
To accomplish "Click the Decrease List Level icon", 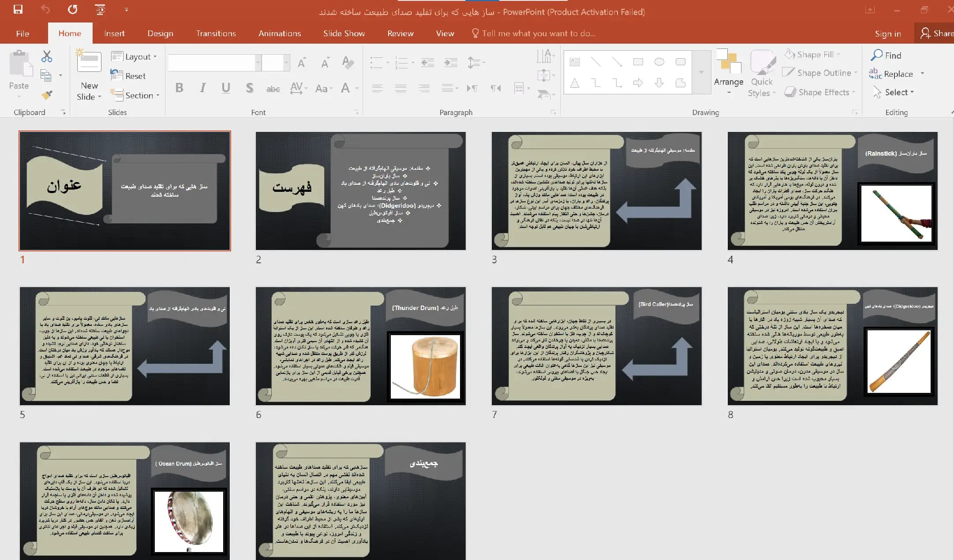I will pos(427,63).
